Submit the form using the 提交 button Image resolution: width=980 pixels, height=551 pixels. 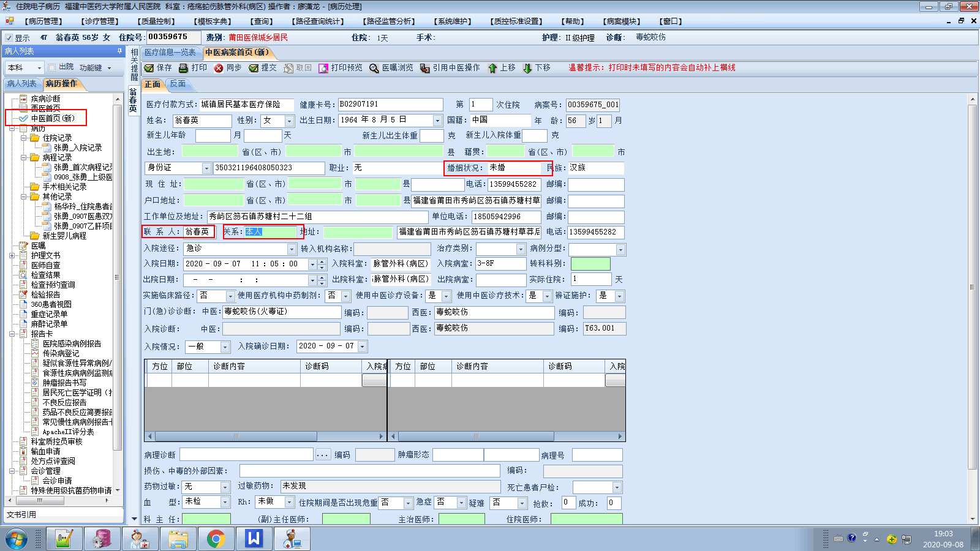coord(263,68)
